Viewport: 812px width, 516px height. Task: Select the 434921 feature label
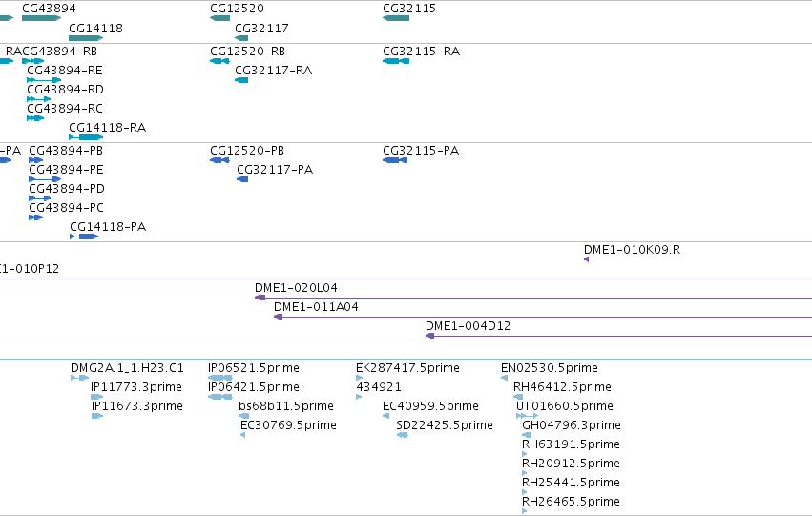(x=379, y=387)
